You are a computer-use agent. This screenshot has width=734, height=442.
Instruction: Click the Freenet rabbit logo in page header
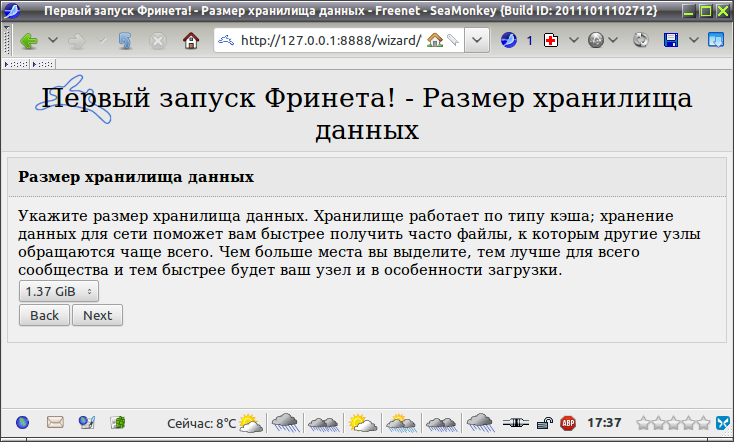pos(73,99)
